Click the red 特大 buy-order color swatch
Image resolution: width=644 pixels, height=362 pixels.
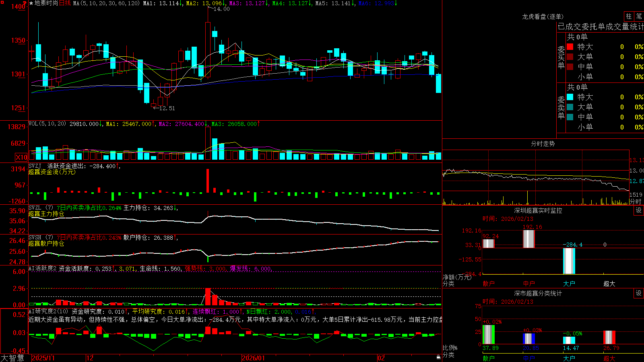tap(570, 47)
